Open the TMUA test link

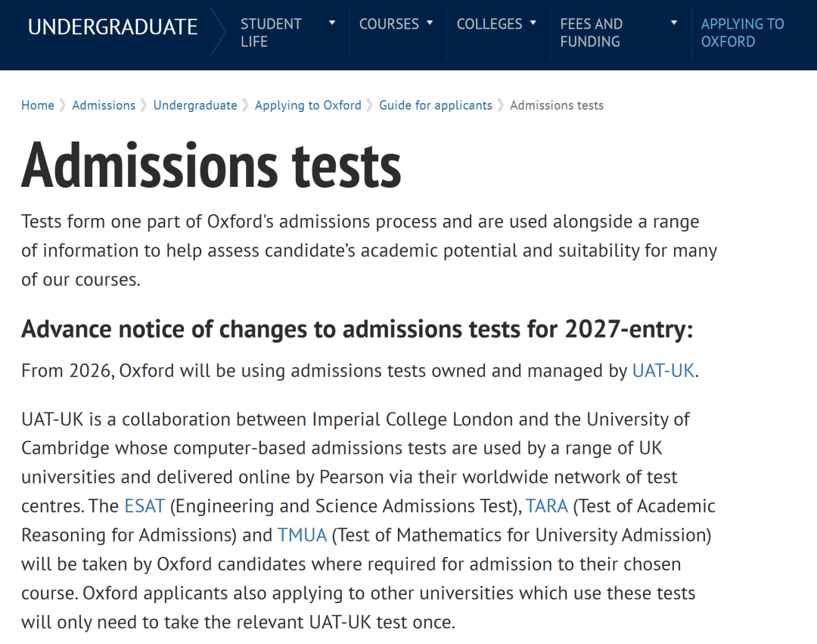302,535
